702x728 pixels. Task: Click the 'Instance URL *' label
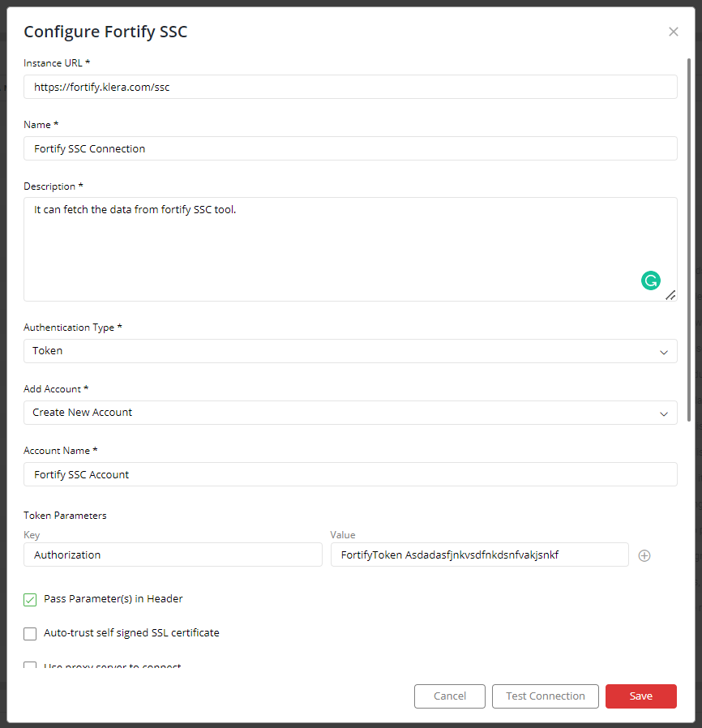pyautogui.click(x=57, y=63)
